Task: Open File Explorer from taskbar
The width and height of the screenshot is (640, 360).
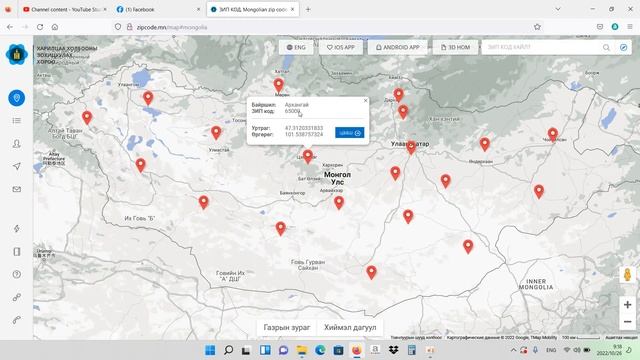Action: click(x=302, y=350)
